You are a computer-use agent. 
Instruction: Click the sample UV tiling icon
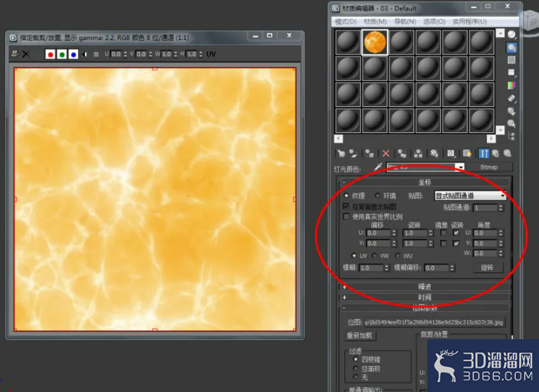click(511, 72)
